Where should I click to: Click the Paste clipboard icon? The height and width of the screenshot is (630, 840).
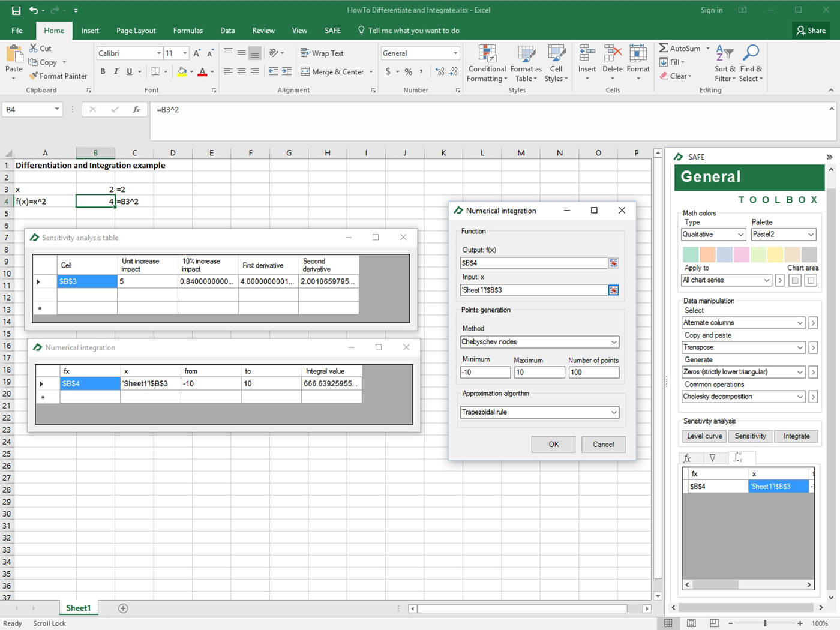[14, 54]
